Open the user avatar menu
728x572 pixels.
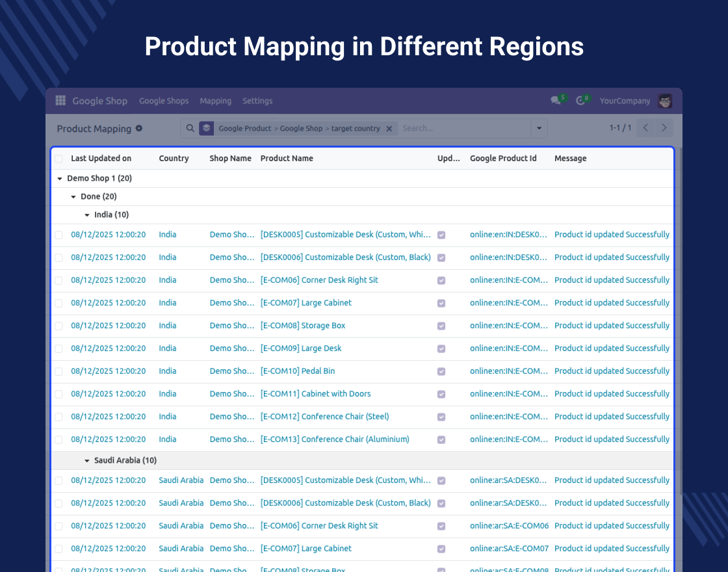[665, 101]
